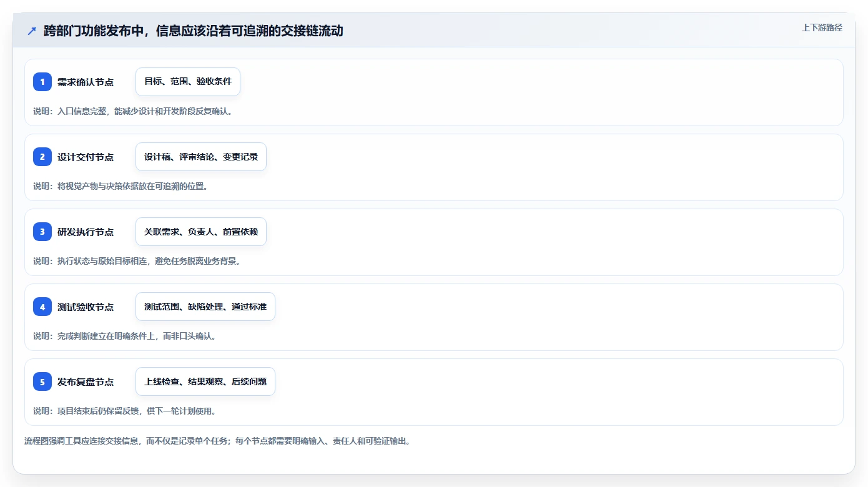The image size is (868, 487).
Task: Click the 测试验收节点 heading
Action: (86, 307)
